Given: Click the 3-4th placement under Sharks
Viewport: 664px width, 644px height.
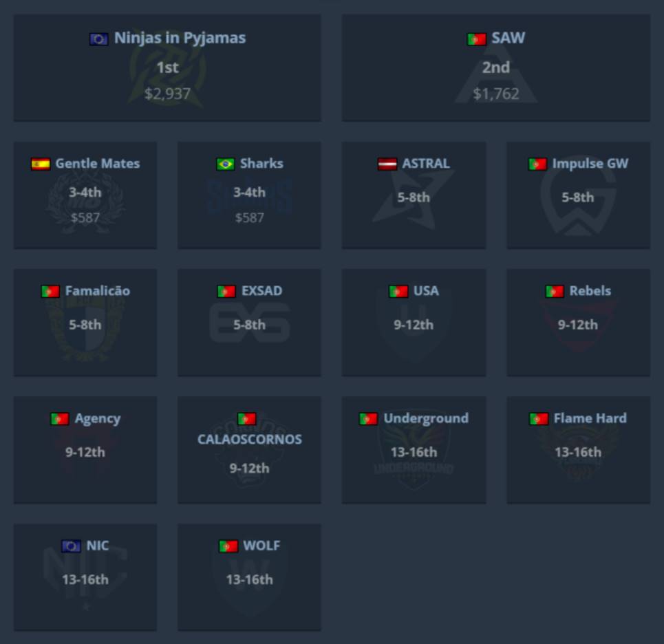Looking at the screenshot, I should (x=250, y=193).
